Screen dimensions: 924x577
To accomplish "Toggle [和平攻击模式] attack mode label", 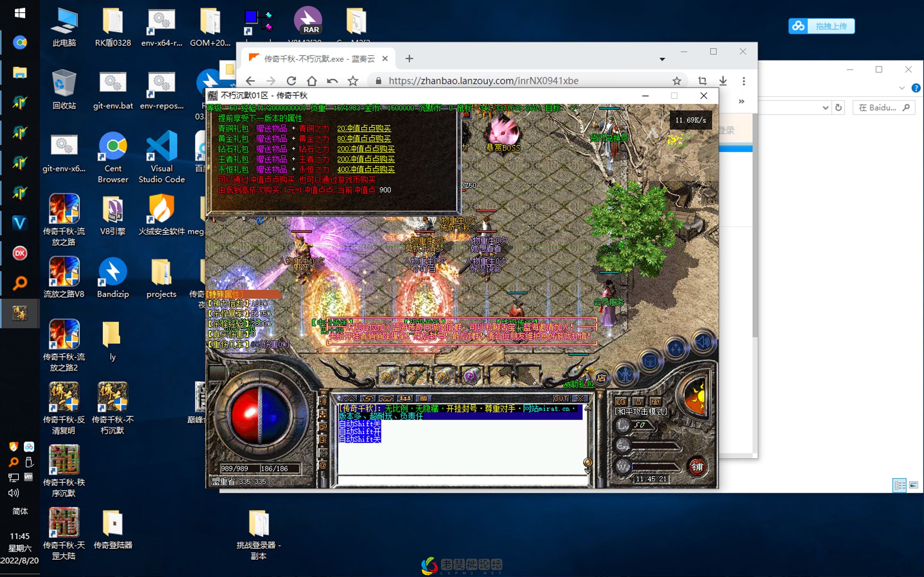I will [641, 411].
